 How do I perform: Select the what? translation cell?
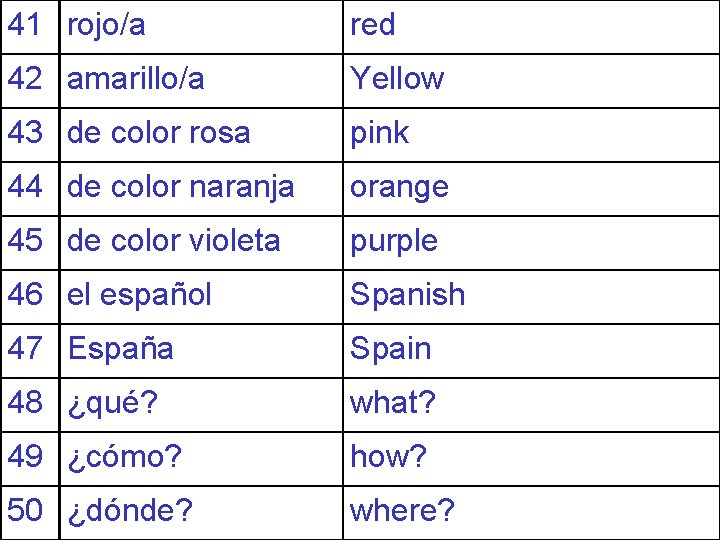pos(531,405)
